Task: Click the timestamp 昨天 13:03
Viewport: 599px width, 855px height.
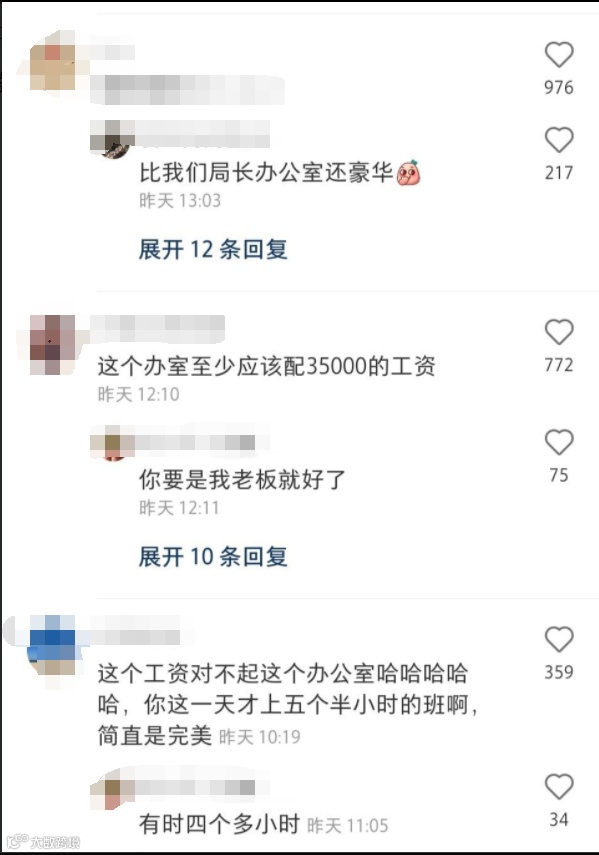Action: click(180, 201)
